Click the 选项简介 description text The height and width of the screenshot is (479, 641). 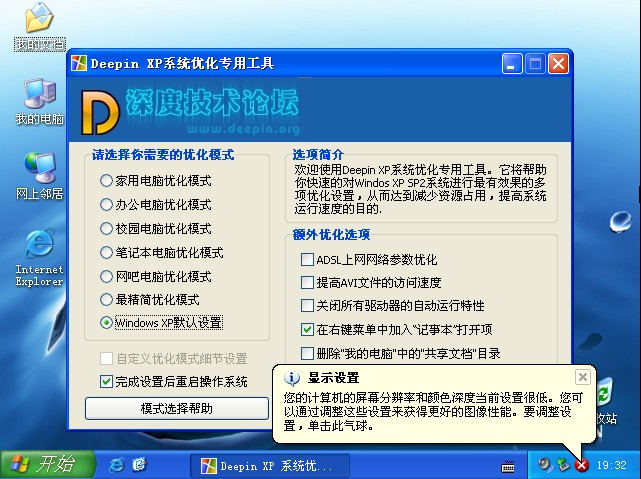420,189
